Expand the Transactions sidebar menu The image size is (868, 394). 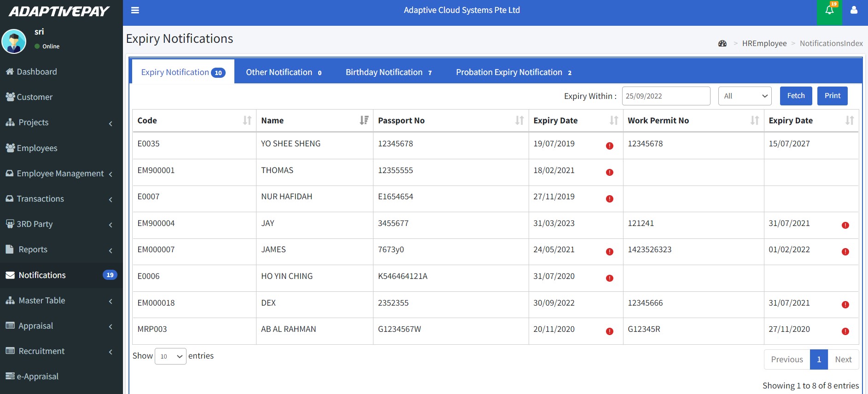[x=61, y=199]
